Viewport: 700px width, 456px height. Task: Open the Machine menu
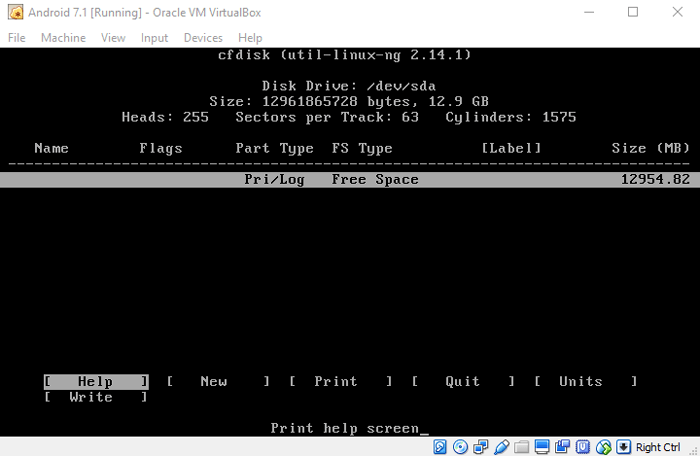[63, 38]
